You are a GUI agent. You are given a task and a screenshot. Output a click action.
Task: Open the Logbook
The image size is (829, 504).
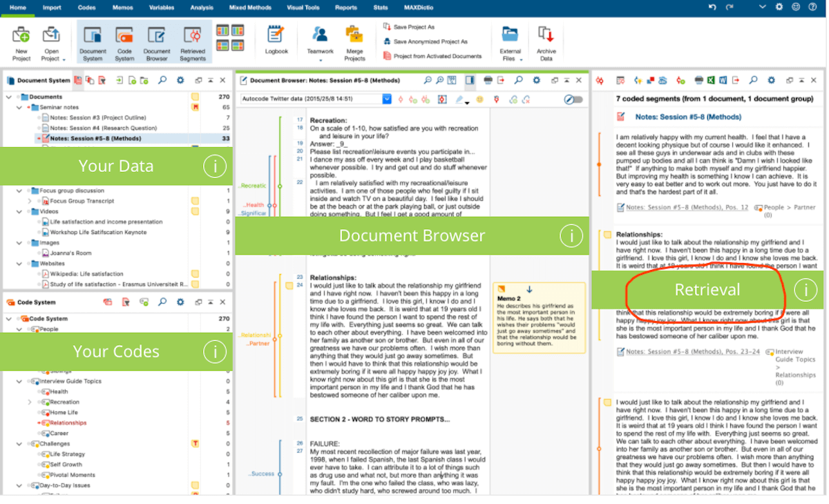point(276,40)
